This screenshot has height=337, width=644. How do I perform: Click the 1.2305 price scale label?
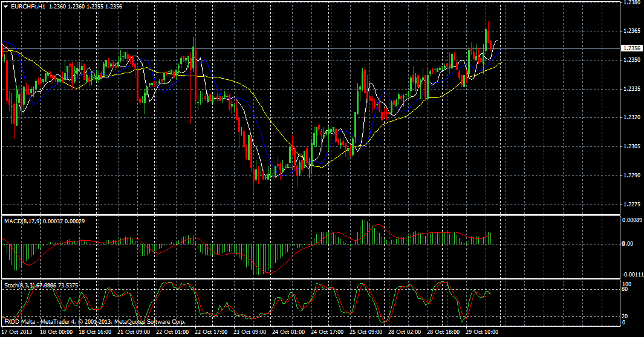pyautogui.click(x=631, y=146)
